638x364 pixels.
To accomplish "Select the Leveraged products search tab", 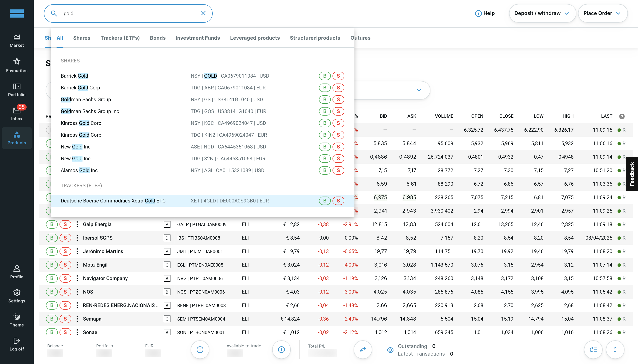I will click(255, 38).
